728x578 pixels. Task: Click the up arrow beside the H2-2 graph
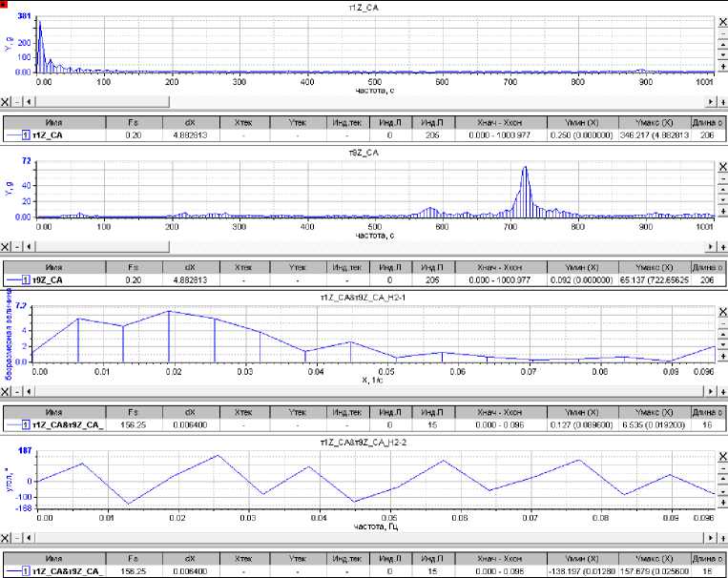click(723, 480)
